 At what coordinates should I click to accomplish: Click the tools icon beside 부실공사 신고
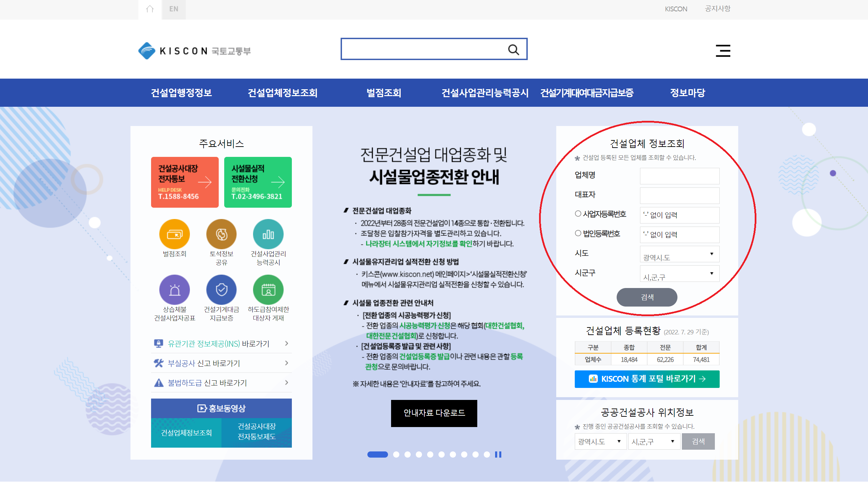pos(158,363)
